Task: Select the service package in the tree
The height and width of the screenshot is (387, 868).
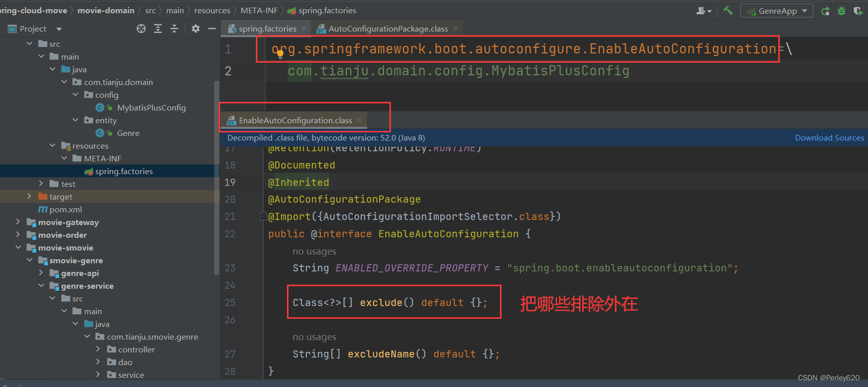Action: coord(131,375)
